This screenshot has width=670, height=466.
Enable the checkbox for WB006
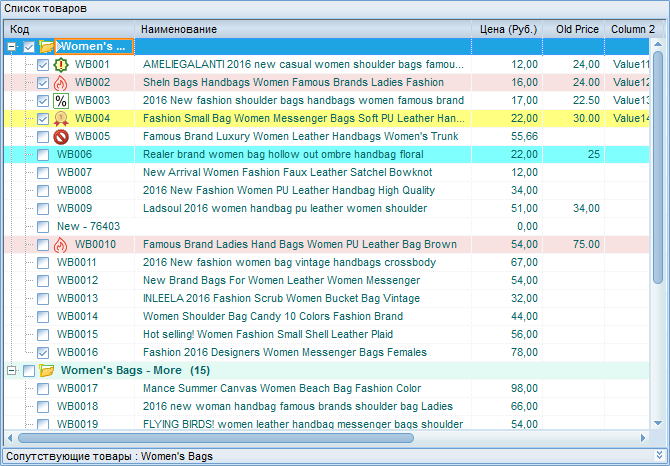43,155
